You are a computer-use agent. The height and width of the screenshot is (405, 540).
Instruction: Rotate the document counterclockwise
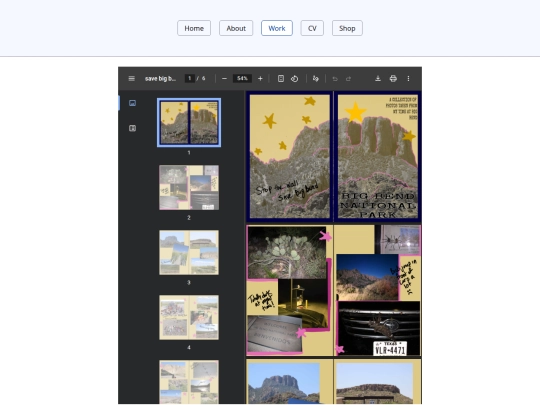[294, 79]
